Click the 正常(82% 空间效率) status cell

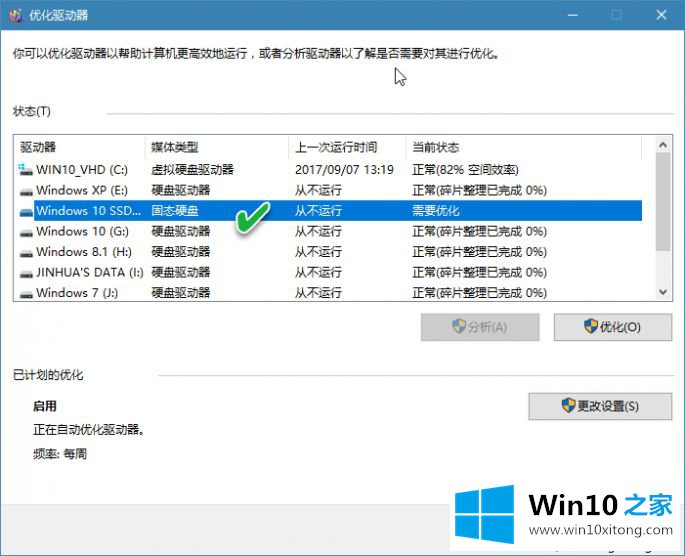[x=465, y=169]
